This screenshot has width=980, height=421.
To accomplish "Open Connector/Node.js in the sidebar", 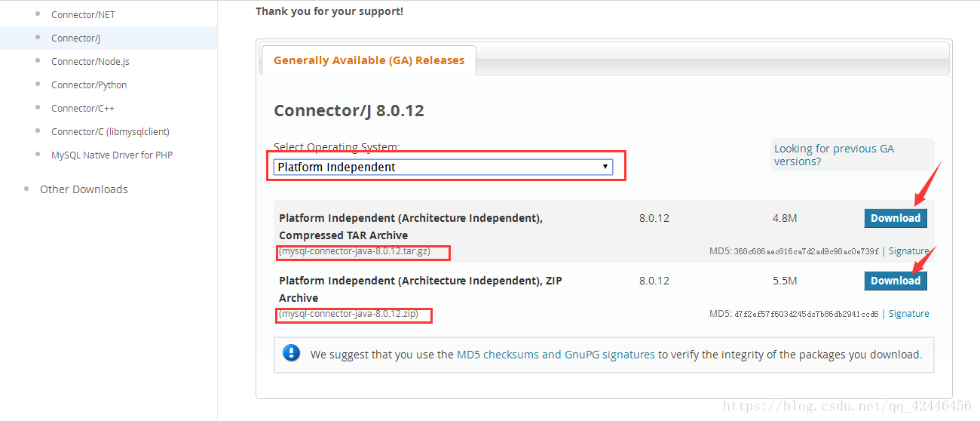I will 90,61.
